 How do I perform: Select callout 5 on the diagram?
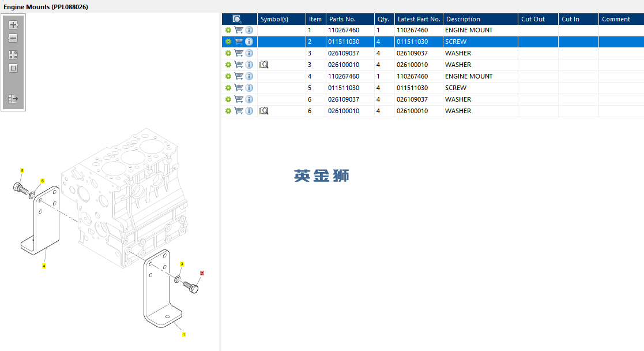click(22, 170)
